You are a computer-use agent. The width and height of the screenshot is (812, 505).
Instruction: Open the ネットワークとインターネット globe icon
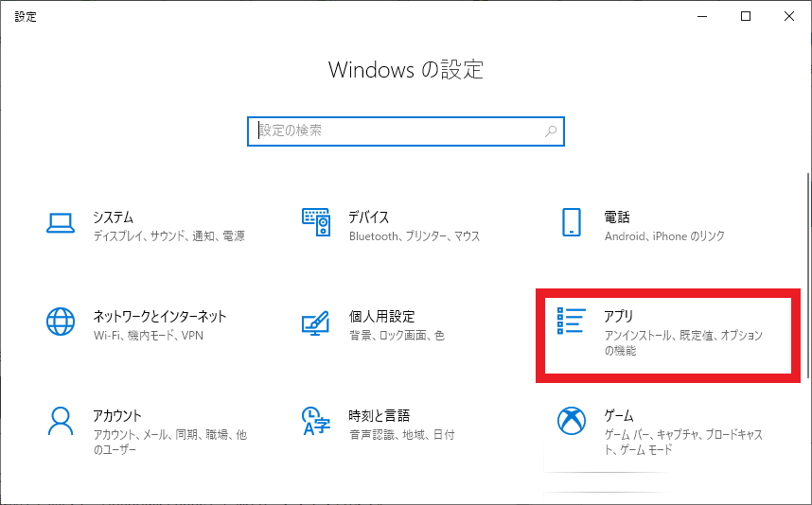(x=61, y=322)
